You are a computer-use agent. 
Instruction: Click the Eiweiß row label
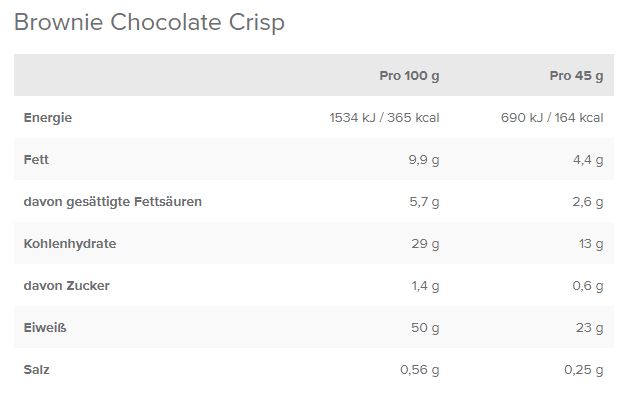[45, 327]
